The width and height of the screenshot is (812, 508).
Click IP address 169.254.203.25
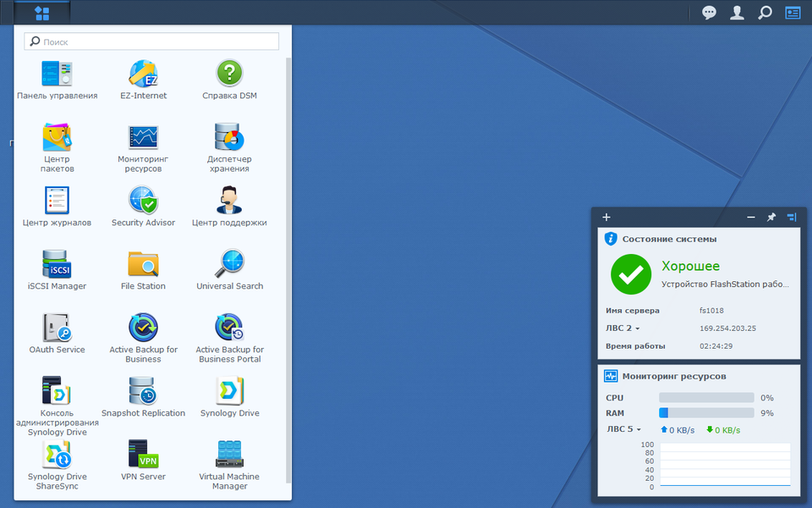pyautogui.click(x=727, y=329)
